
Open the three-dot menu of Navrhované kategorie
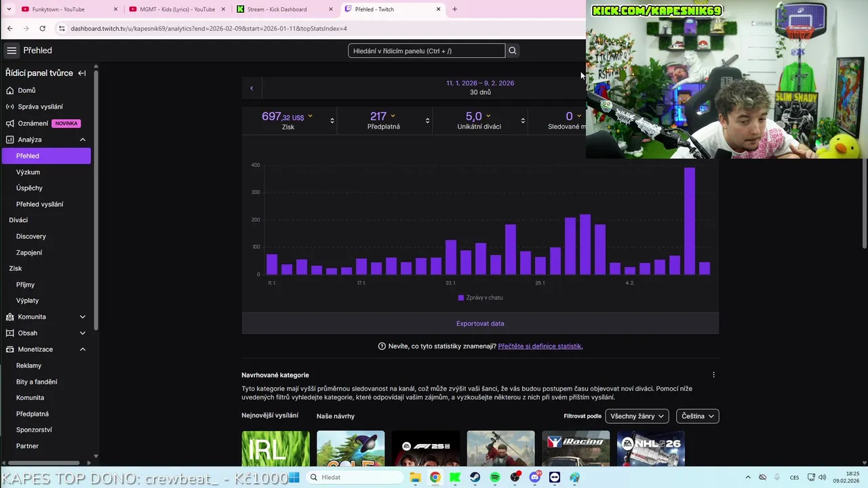coord(713,375)
